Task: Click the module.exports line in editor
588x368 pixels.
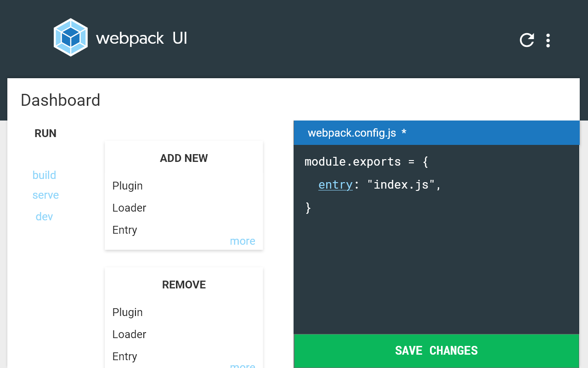Action: [366, 161]
